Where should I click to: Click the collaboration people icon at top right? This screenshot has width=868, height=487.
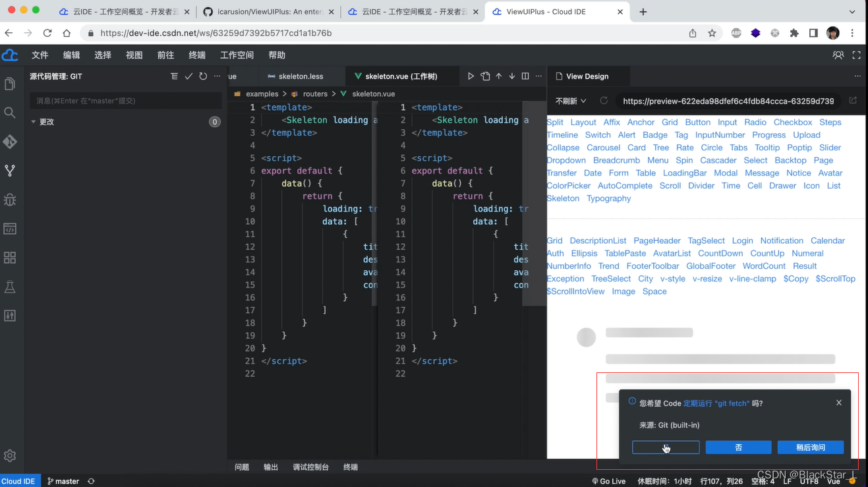[x=838, y=55]
